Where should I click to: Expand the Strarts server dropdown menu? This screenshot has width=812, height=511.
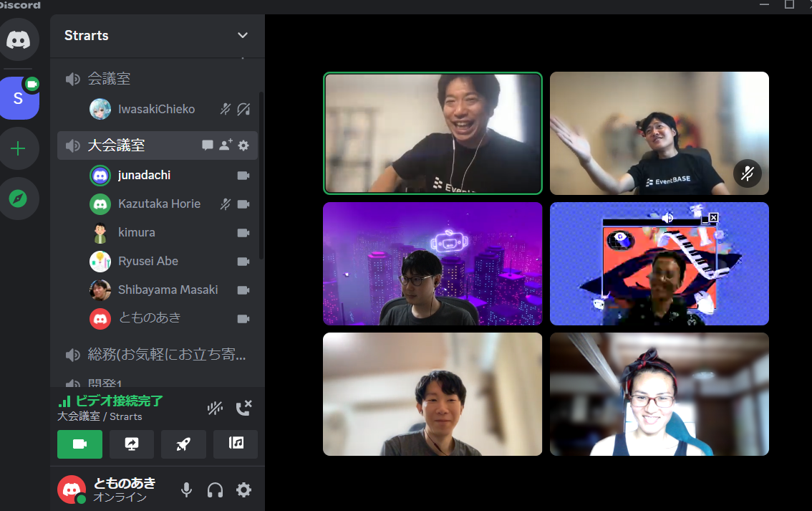tap(243, 35)
